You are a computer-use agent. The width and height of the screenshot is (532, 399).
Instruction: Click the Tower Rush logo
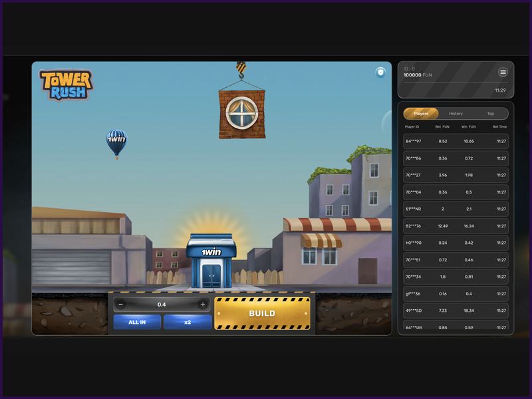coord(66,84)
